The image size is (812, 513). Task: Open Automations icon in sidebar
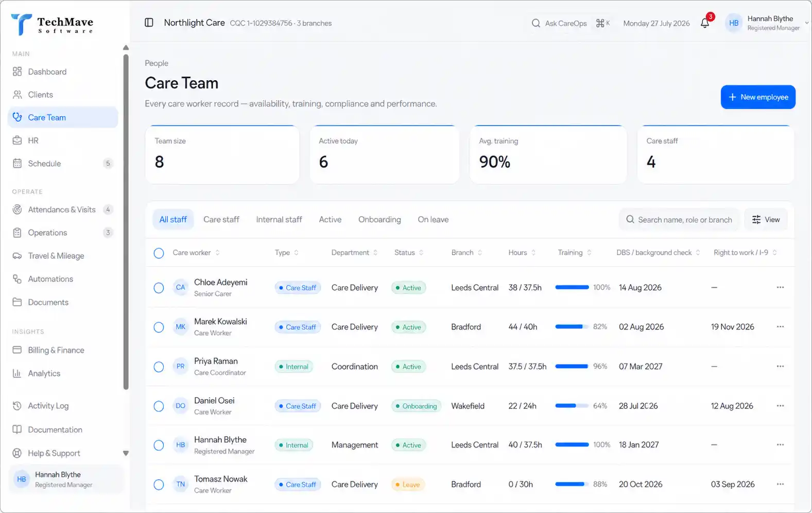[x=18, y=279]
